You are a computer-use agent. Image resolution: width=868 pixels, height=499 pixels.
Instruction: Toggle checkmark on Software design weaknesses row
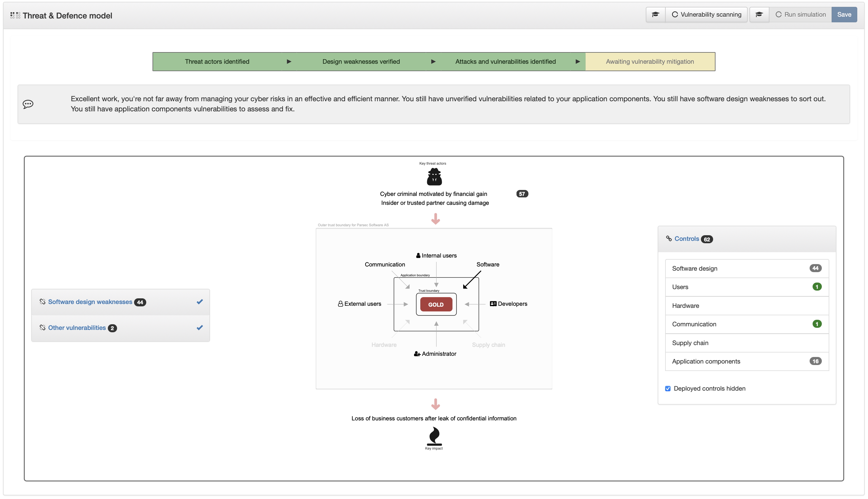click(200, 302)
